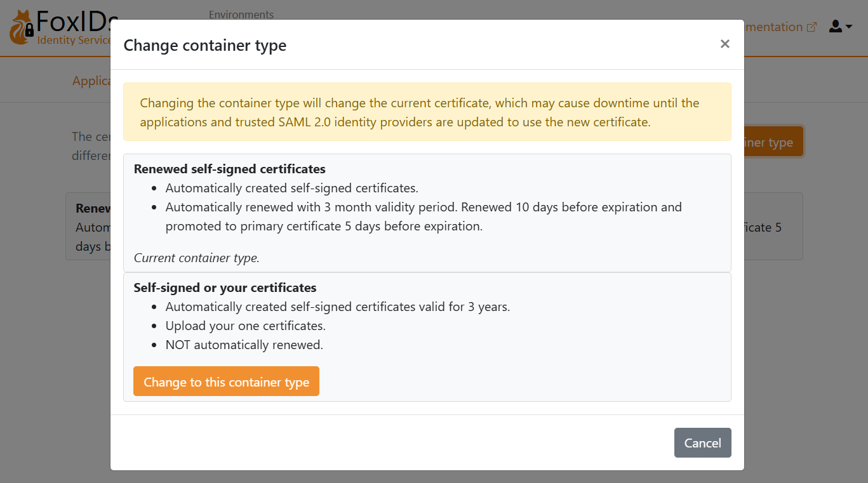The image size is (868, 483).
Task: Expand the user account dropdown caret
Action: pos(848,28)
